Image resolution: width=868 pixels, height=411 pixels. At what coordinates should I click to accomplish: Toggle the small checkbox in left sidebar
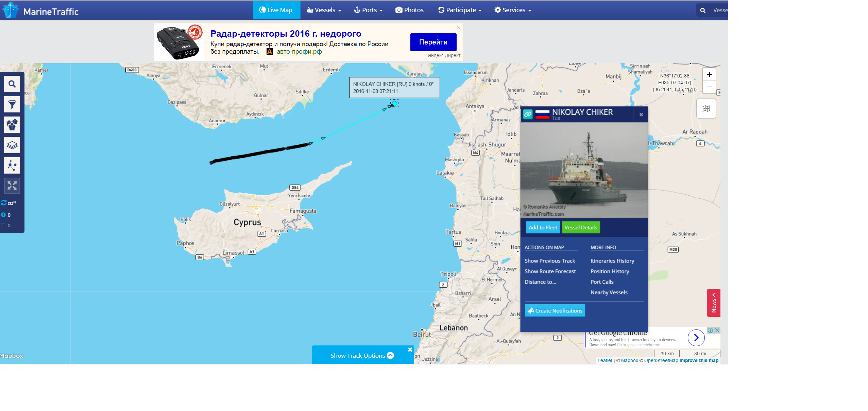coord(3,225)
